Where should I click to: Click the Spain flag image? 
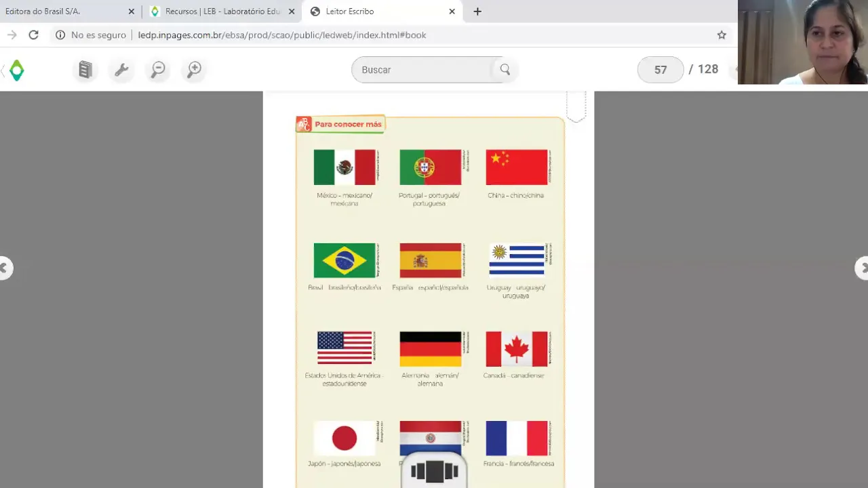tap(430, 260)
